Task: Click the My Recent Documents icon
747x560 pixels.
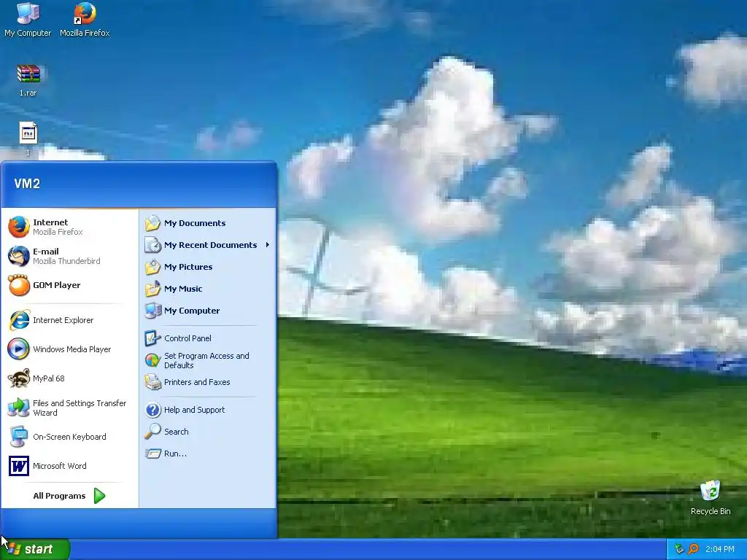Action: click(x=153, y=245)
